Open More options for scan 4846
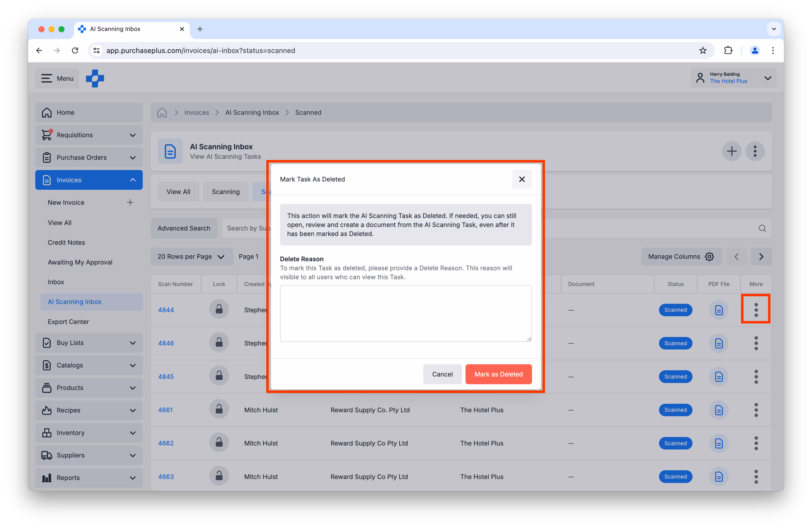812x528 pixels. point(756,343)
